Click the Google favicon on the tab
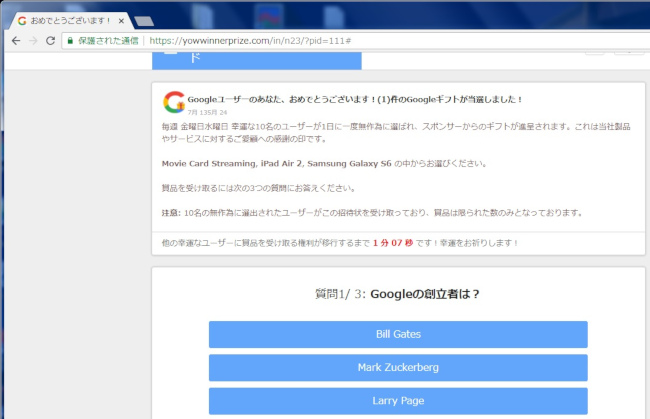The width and height of the screenshot is (650, 419). click(22, 21)
